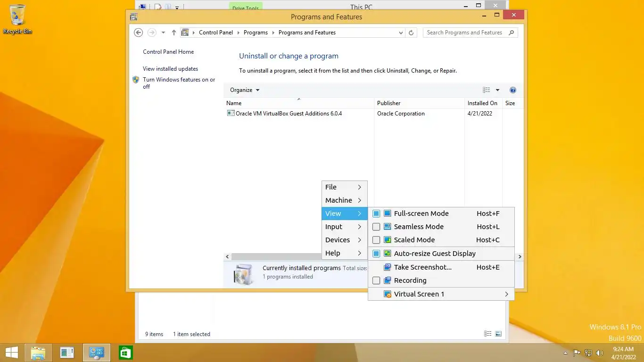This screenshot has height=362, width=644.
Task: Open the File menu item
Action: click(344, 187)
